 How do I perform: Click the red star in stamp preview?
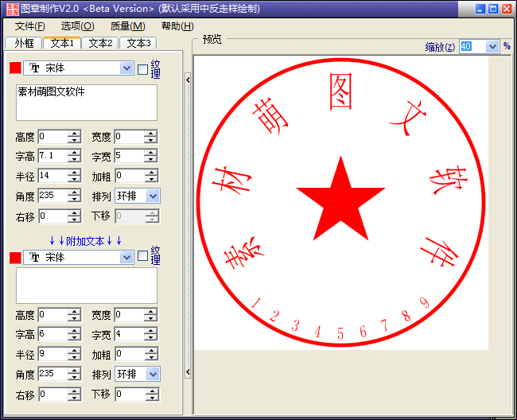(340, 200)
